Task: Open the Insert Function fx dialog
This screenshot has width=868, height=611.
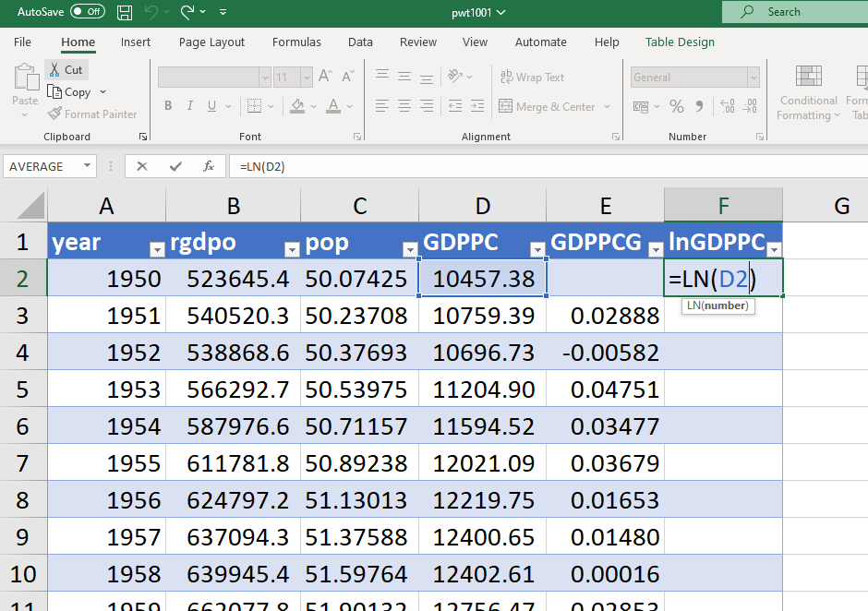Action: pyautogui.click(x=209, y=166)
